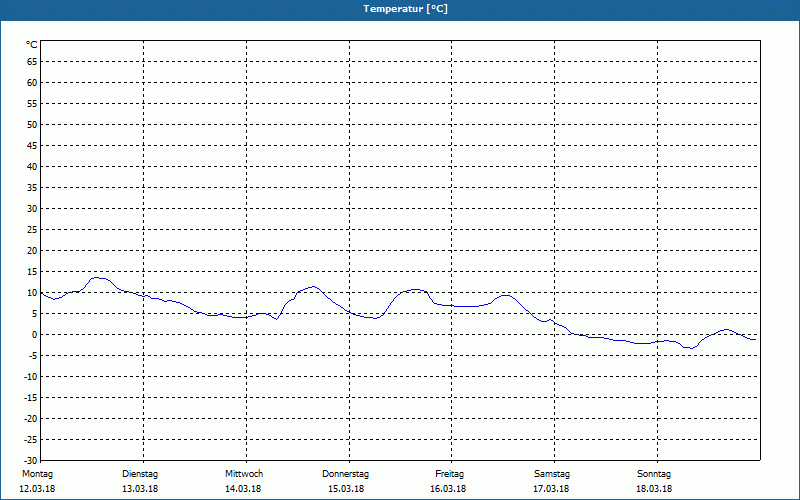This screenshot has width=800, height=500.
Task: Select the Dienstag day label
Action: [x=140, y=474]
